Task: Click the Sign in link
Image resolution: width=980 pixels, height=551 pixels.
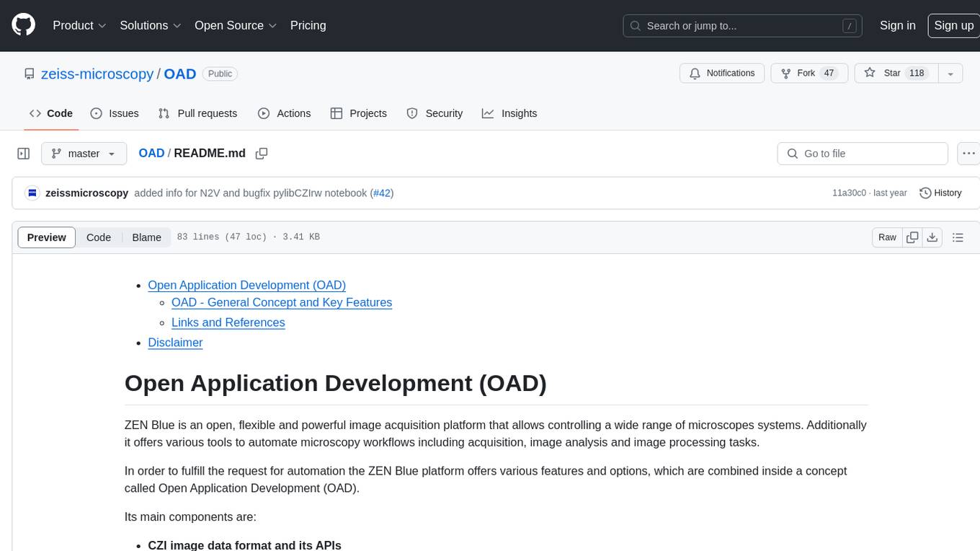Action: 897,25
